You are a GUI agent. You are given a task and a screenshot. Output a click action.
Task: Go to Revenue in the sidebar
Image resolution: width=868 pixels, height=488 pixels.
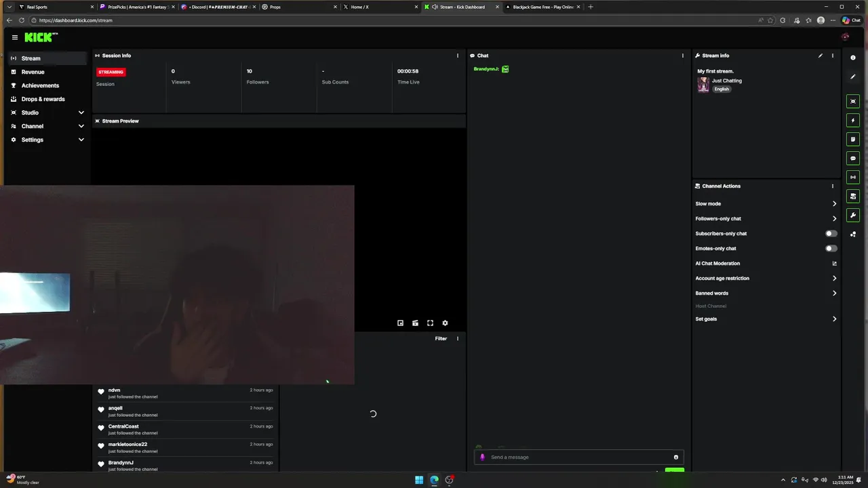(47, 72)
